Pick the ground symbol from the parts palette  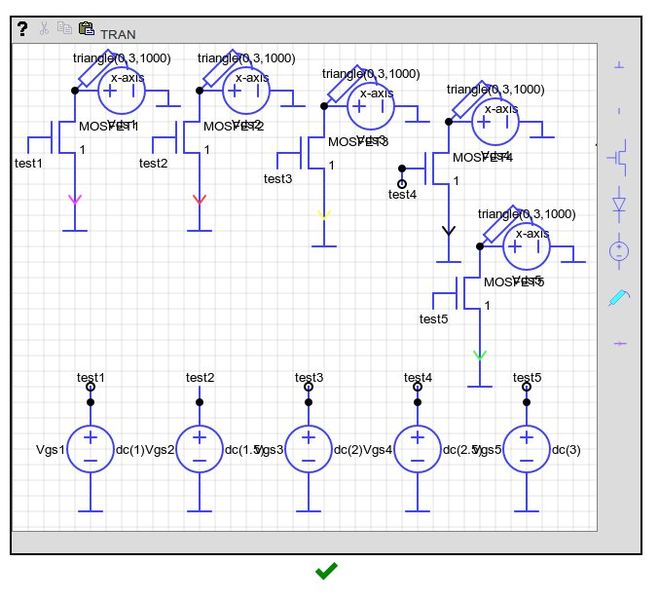tap(619, 66)
